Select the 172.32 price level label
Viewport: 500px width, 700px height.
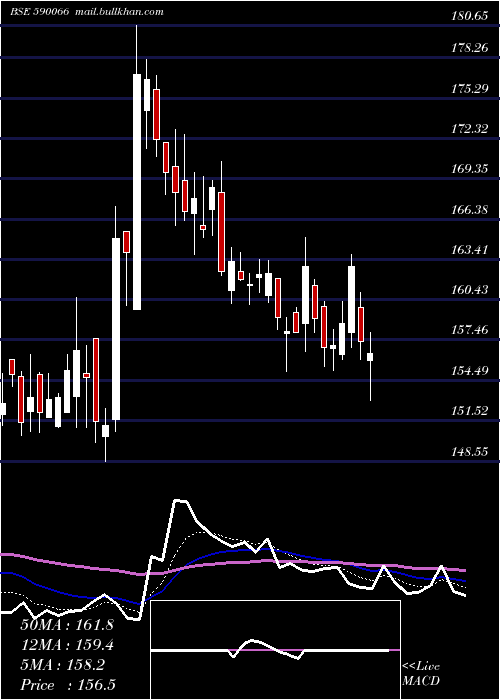[x=468, y=129]
